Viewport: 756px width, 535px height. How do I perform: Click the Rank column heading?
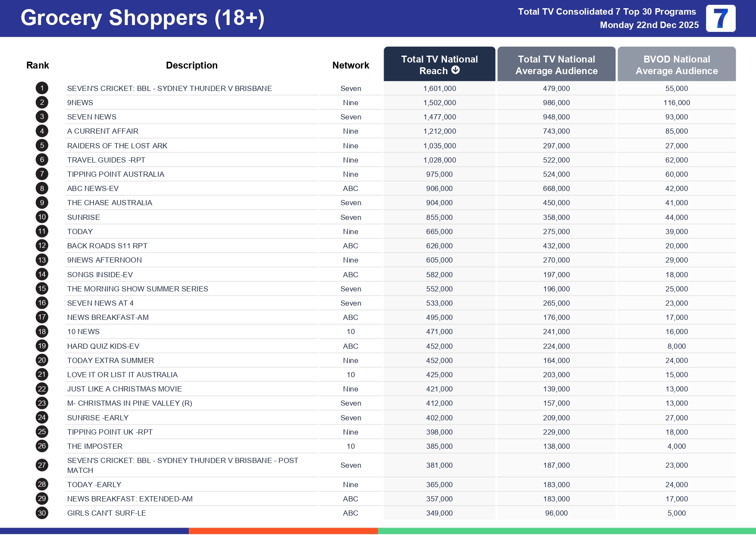click(37, 65)
